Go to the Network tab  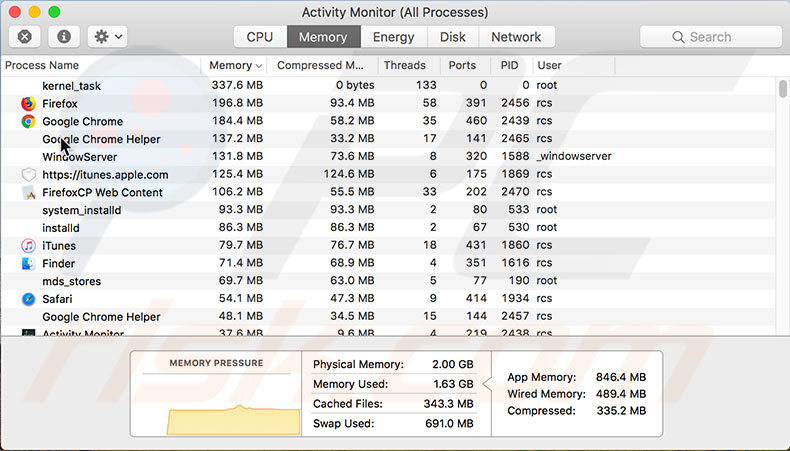516,37
